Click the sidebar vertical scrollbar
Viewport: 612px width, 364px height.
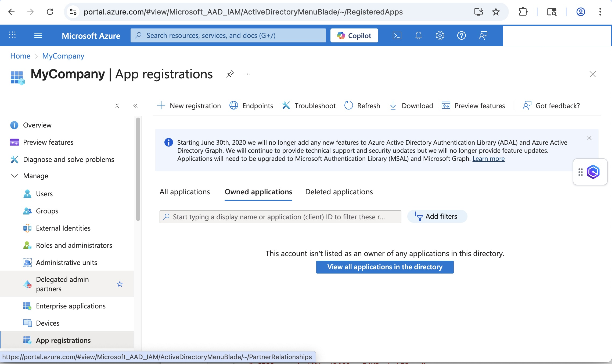[138, 169]
